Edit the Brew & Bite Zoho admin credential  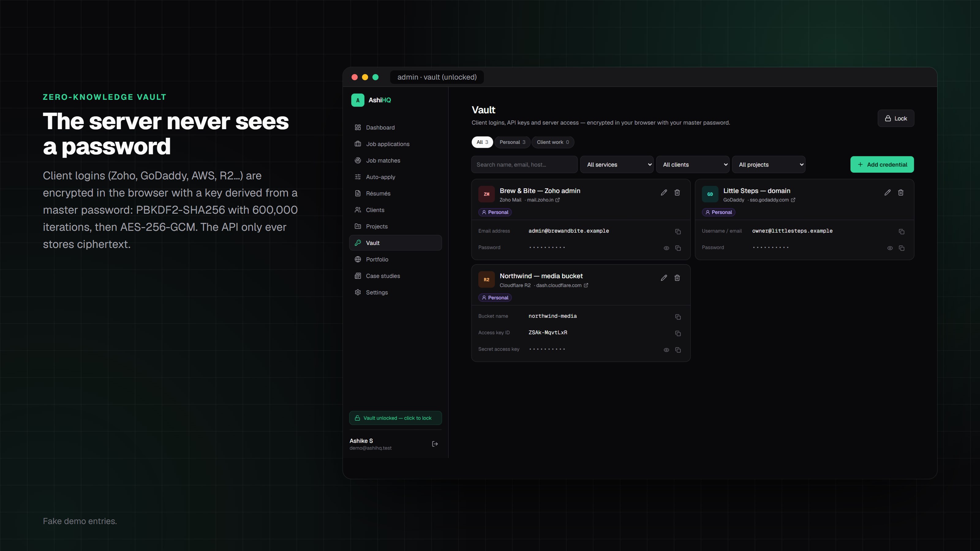coord(664,193)
